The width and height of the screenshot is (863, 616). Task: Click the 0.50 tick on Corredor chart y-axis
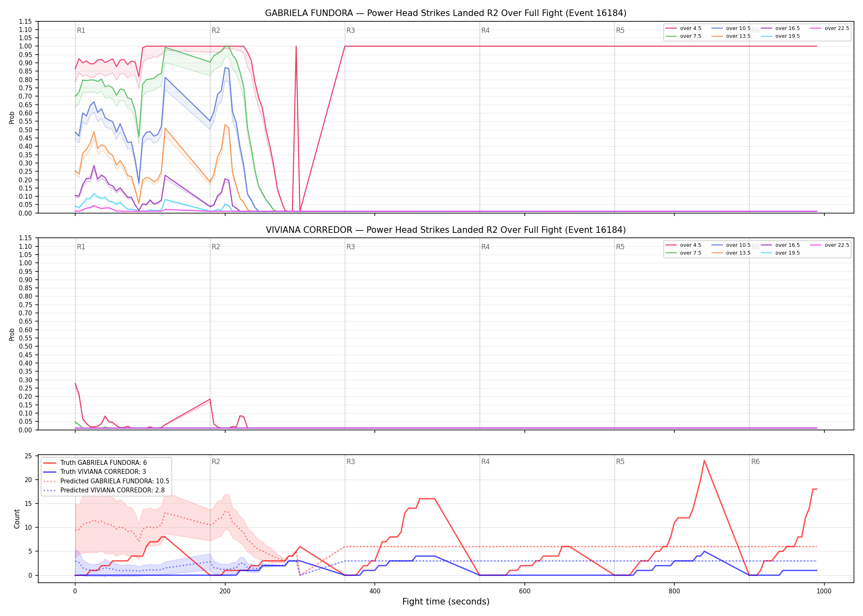tap(25, 346)
